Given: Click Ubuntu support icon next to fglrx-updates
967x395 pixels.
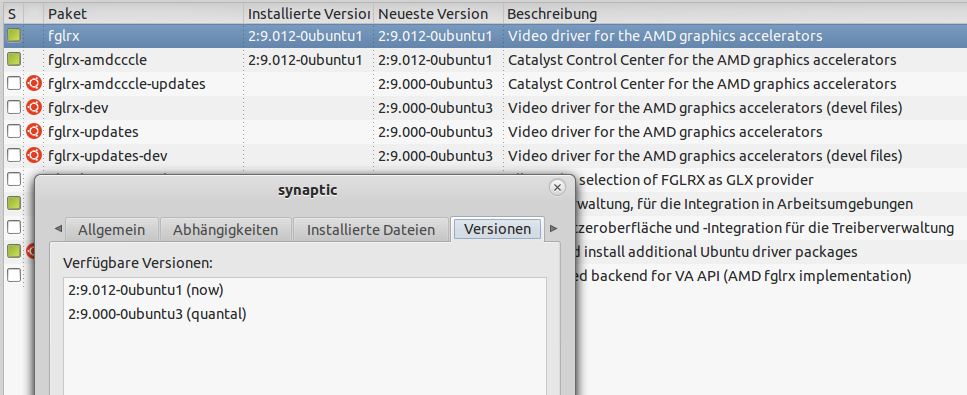Looking at the screenshot, I should [x=34, y=131].
